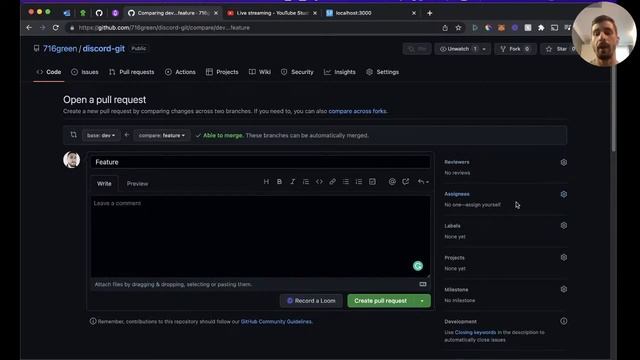The height and width of the screenshot is (360, 640).
Task: Open discord-git repository link
Action: click(104, 49)
